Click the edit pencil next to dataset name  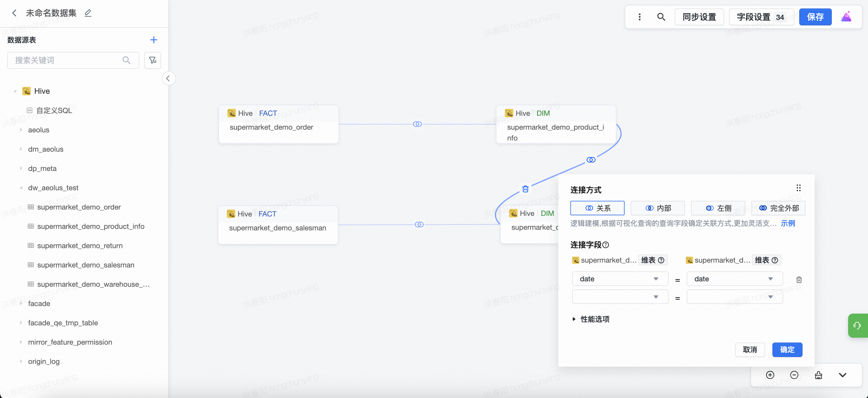coord(88,13)
